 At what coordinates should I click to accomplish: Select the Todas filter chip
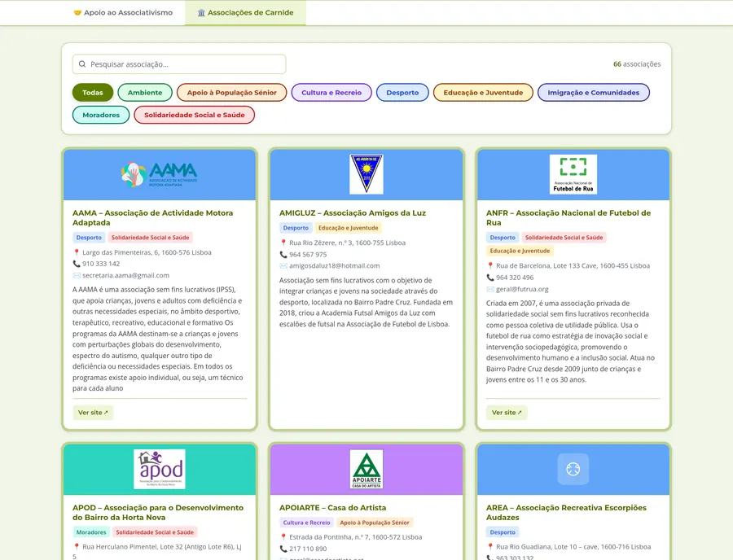(93, 93)
